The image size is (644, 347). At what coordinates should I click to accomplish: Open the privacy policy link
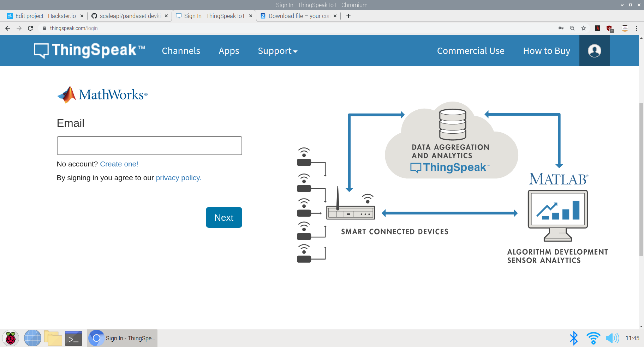(x=178, y=178)
